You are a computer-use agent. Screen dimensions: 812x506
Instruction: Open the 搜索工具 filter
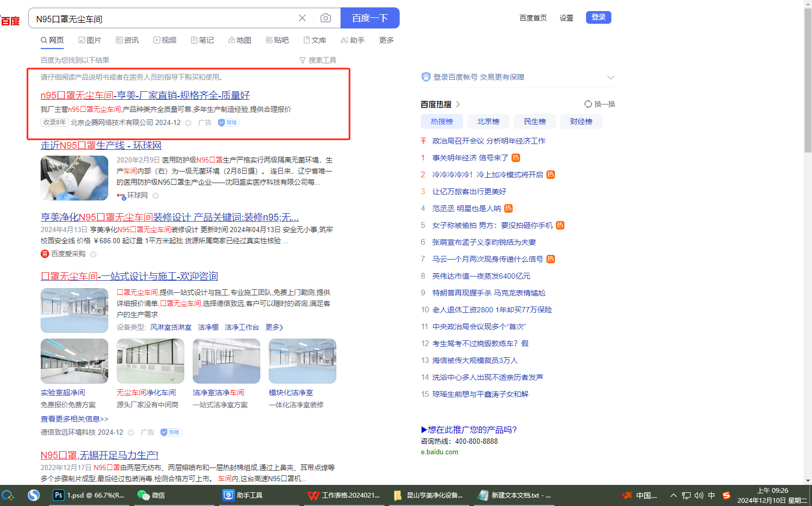[x=318, y=60]
